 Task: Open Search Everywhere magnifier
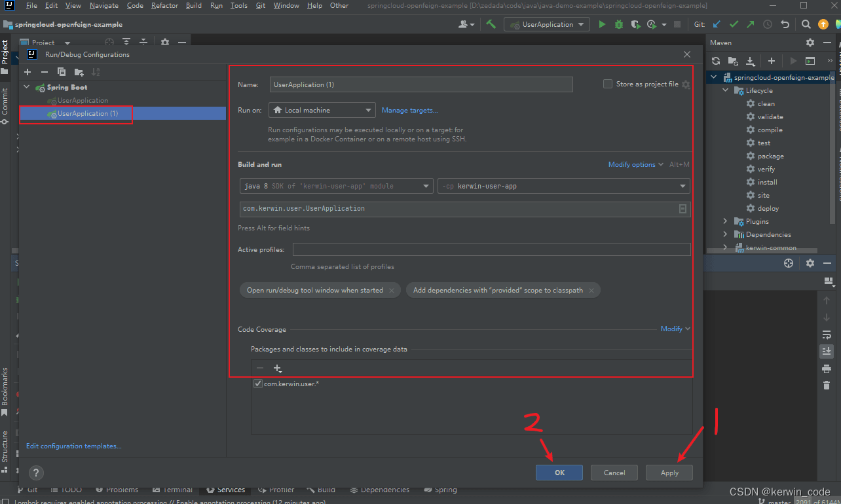tap(806, 24)
